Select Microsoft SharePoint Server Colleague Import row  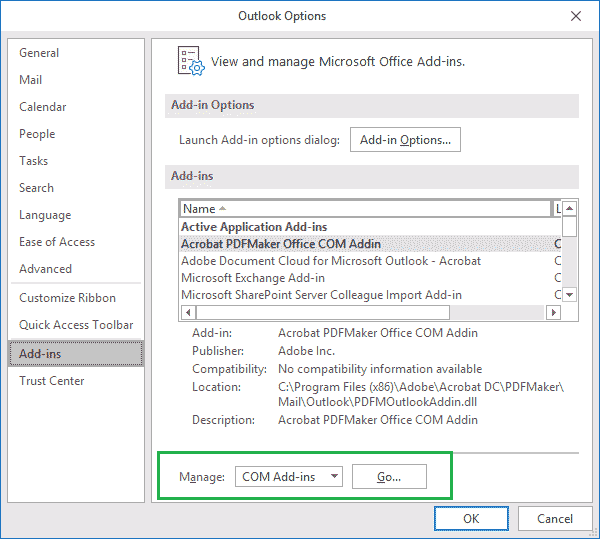click(x=370, y=295)
